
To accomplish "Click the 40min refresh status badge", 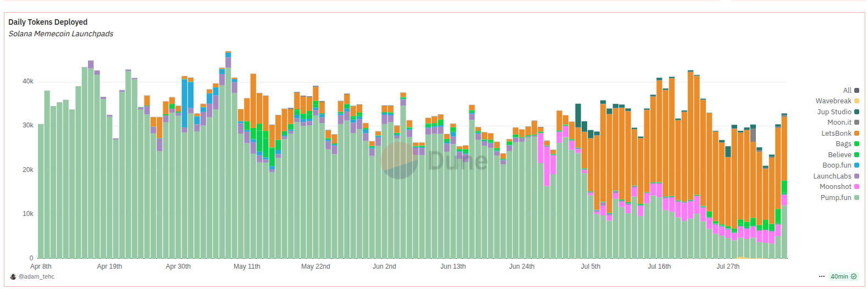I will (843, 276).
